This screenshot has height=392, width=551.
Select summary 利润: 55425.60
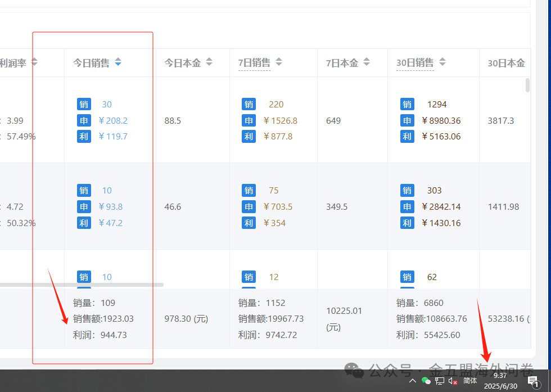coord(428,335)
